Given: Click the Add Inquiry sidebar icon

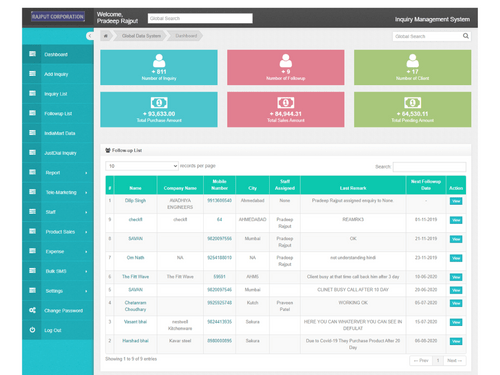Looking at the screenshot, I should 32,74.
